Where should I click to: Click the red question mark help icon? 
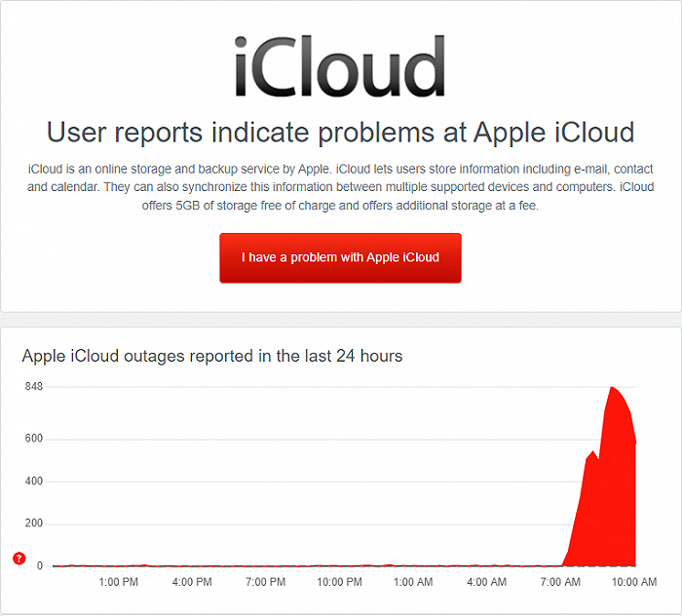19,558
